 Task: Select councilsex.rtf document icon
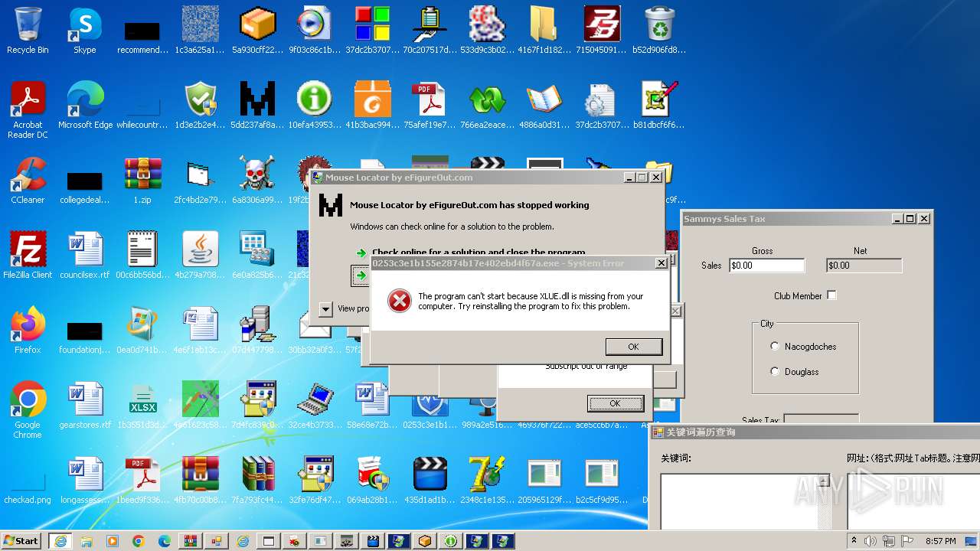click(x=85, y=256)
